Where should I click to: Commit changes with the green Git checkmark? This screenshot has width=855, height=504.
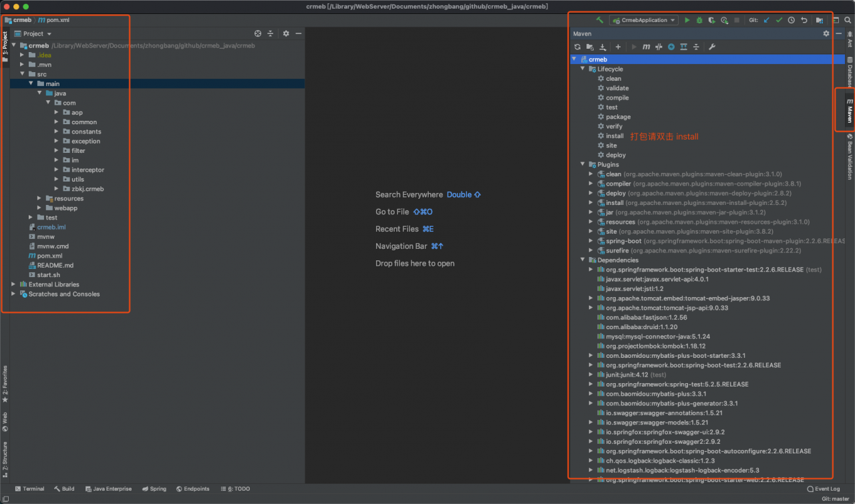coord(779,20)
